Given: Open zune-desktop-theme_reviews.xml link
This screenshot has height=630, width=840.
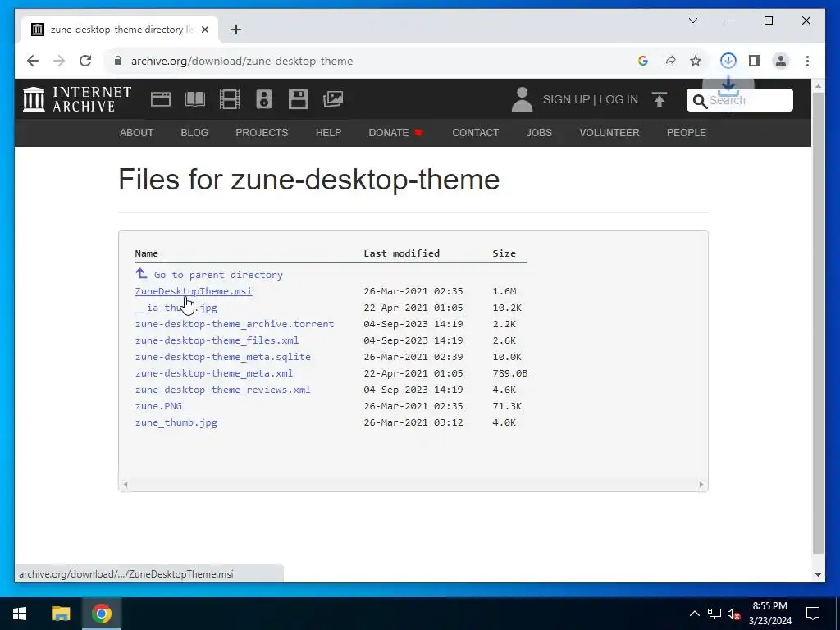Looking at the screenshot, I should 223,390.
